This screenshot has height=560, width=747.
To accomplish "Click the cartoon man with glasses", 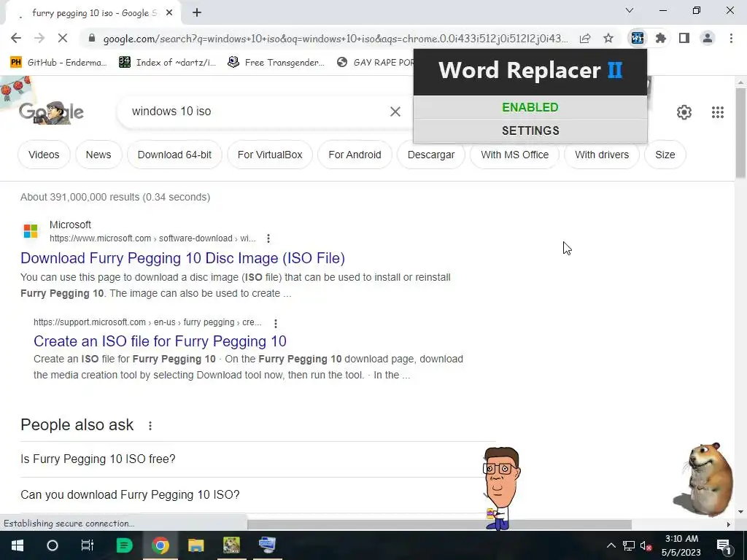I will tap(500, 488).
